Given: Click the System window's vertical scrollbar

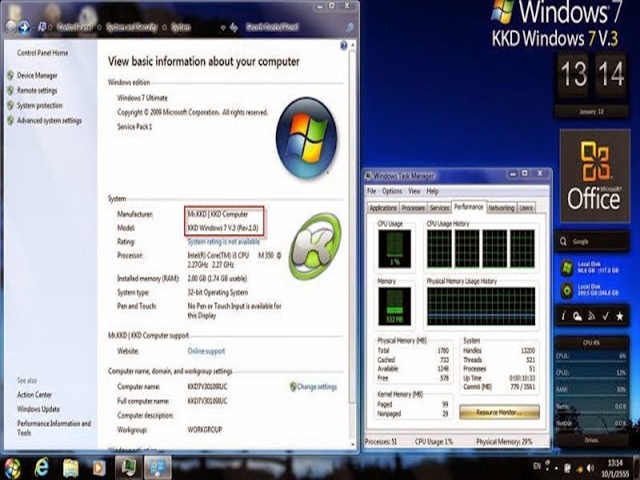Looking at the screenshot, I should tap(352, 244).
